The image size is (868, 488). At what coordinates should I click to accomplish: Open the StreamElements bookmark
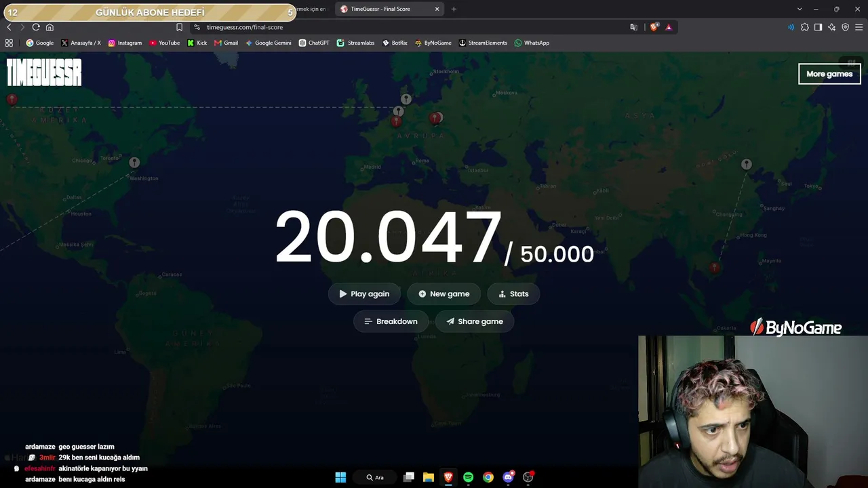[x=483, y=43]
